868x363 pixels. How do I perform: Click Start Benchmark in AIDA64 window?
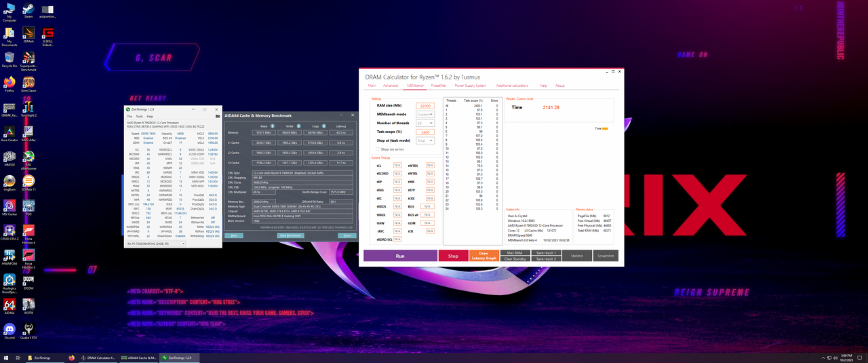pos(290,235)
